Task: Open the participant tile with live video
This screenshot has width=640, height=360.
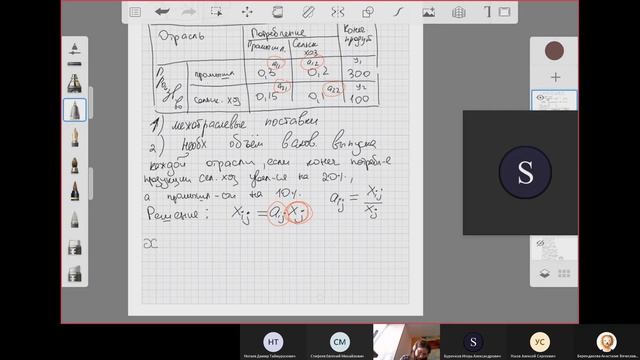Action: click(x=407, y=342)
